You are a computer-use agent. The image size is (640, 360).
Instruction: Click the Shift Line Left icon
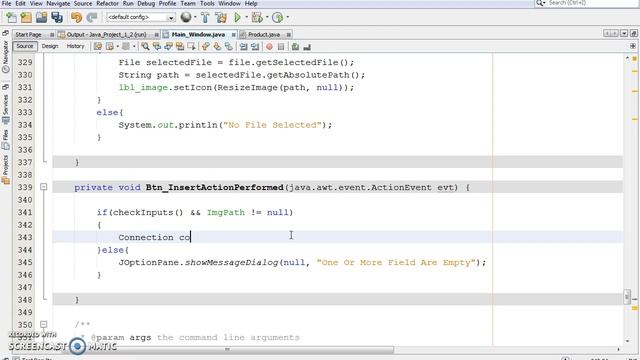point(244,47)
